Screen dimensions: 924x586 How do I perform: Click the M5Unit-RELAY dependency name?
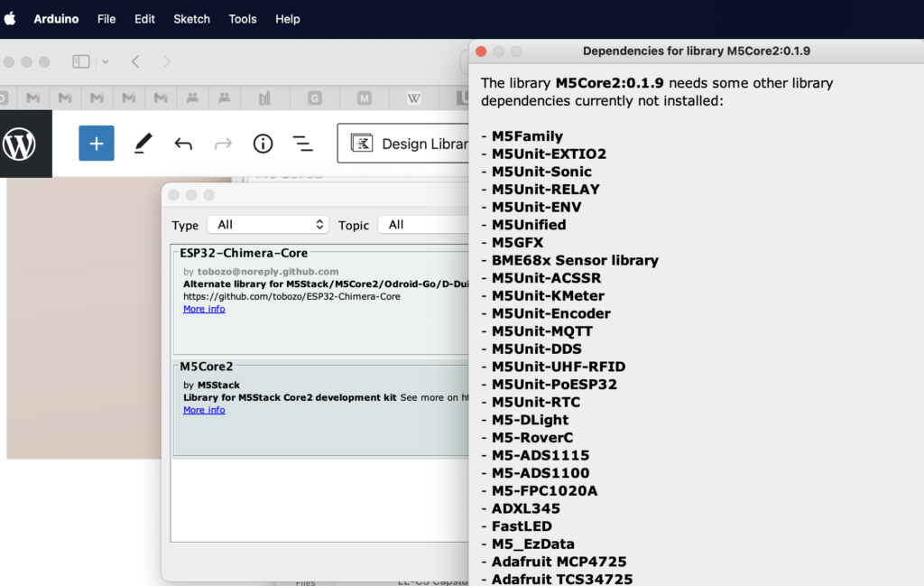pyautogui.click(x=546, y=190)
